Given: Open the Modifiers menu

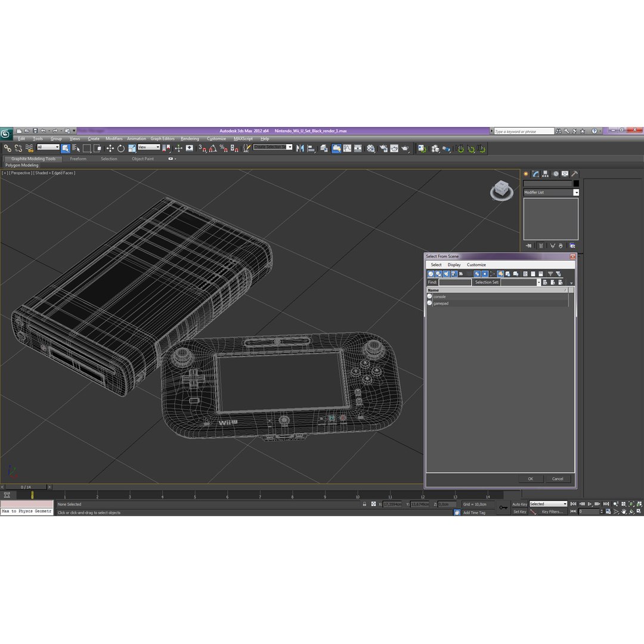Looking at the screenshot, I should tap(114, 139).
